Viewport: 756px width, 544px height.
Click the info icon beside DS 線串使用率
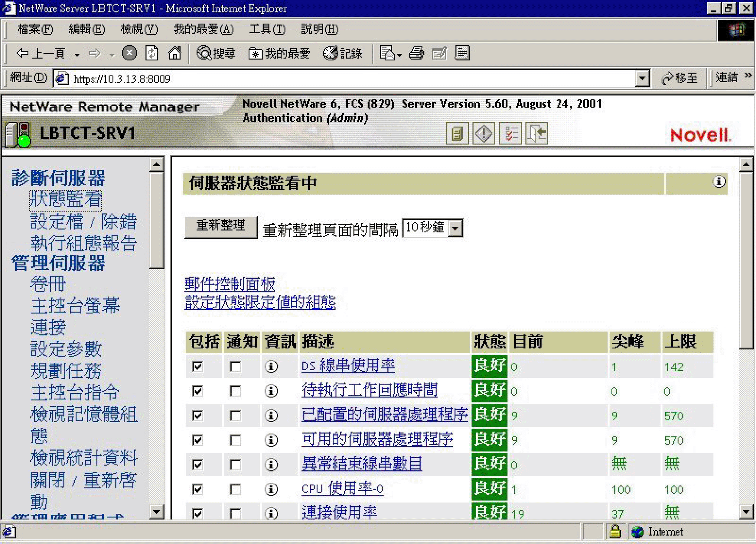pos(272,367)
